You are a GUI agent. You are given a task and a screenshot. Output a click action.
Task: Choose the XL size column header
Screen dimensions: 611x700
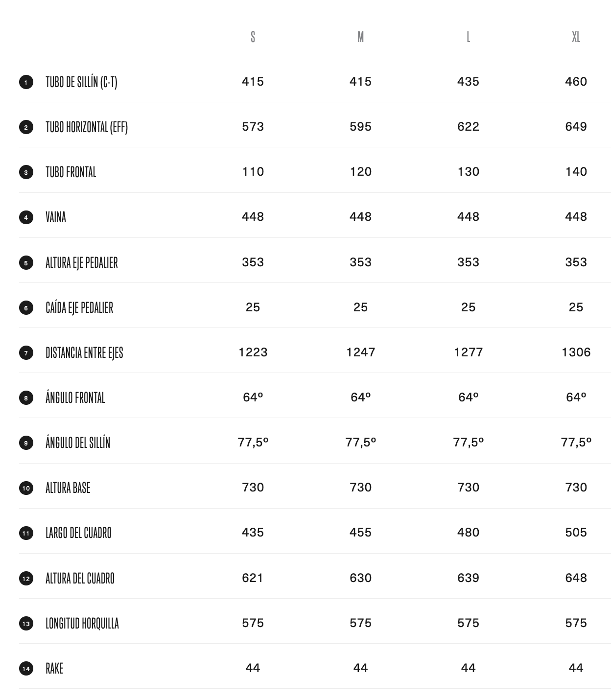[576, 37]
